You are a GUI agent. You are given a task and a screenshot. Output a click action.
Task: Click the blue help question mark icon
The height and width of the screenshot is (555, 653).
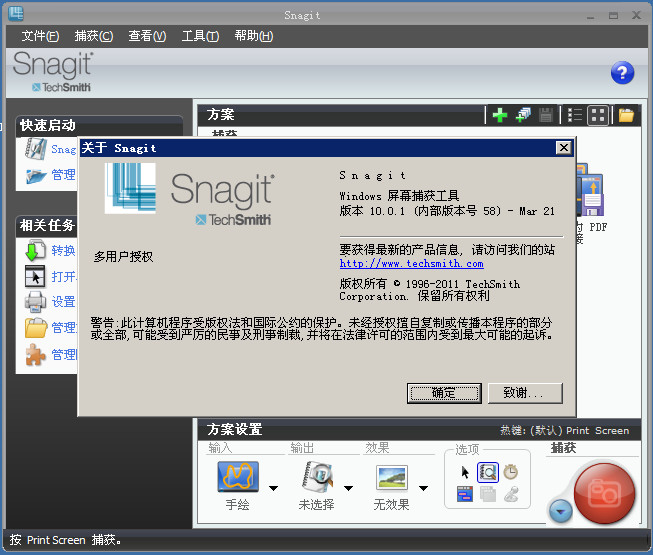pyautogui.click(x=622, y=73)
